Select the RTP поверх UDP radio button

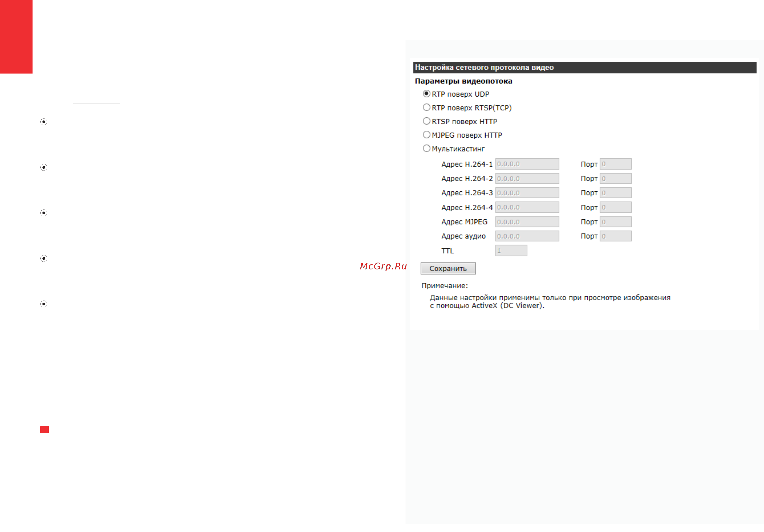pyautogui.click(x=426, y=94)
